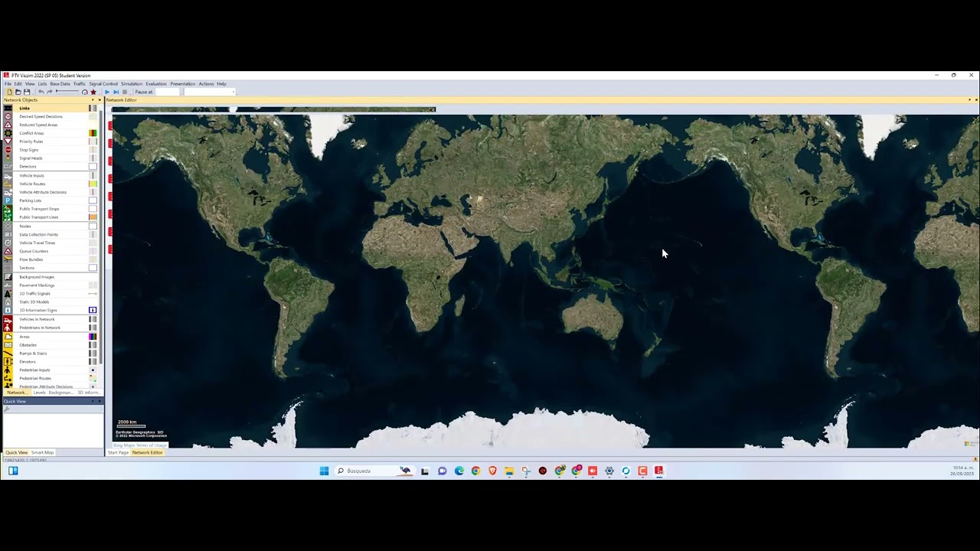Image resolution: width=980 pixels, height=551 pixels.
Task: Click the Public Transport Lines orange swatch
Action: 93,217
